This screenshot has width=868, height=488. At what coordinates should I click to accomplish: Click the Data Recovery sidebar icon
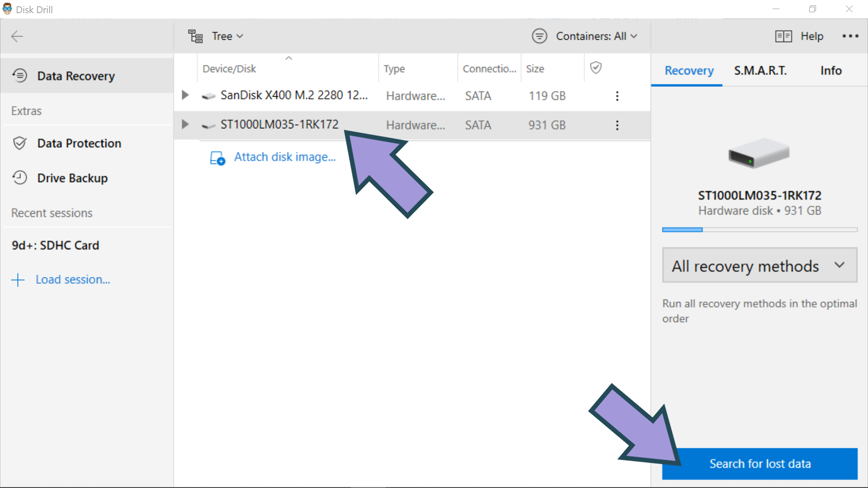tap(20, 75)
